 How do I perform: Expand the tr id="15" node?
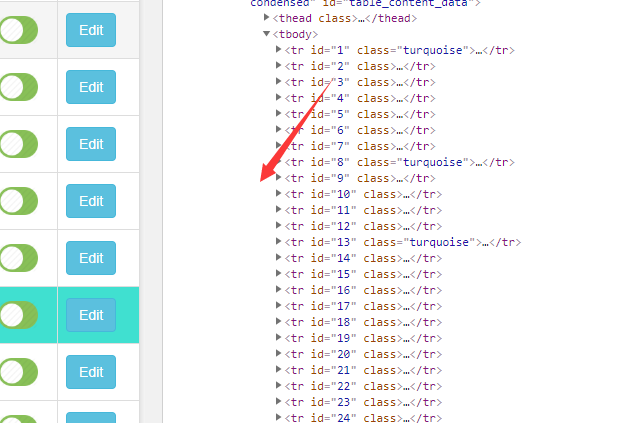click(278, 273)
